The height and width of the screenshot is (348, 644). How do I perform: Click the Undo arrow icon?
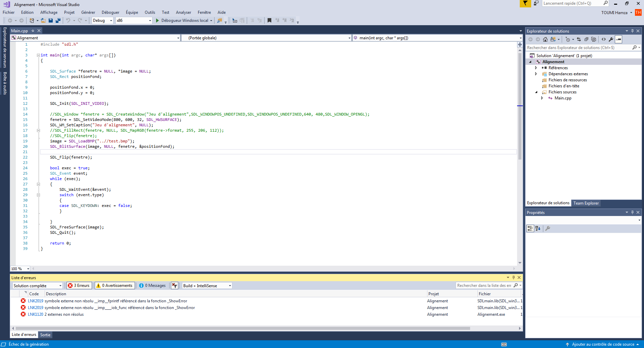coord(68,20)
